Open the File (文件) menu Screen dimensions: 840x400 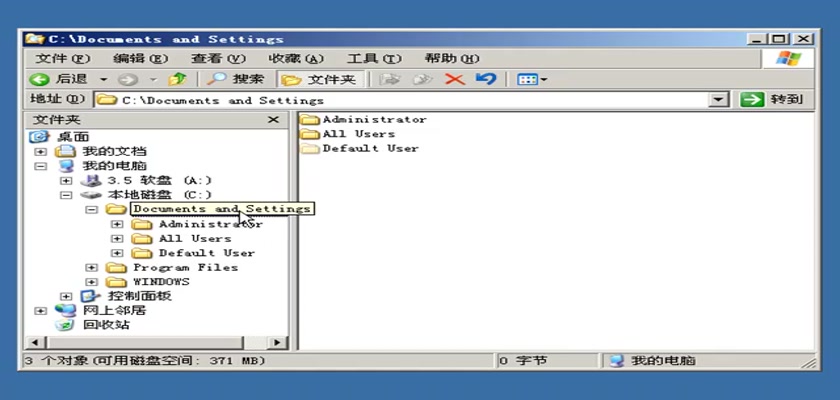[x=62, y=58]
